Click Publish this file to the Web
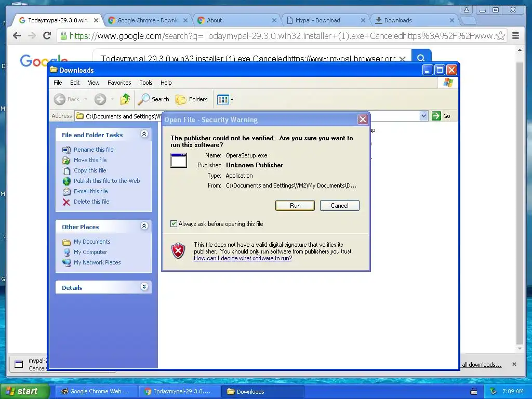Image resolution: width=532 pixels, height=399 pixels. pyautogui.click(x=107, y=181)
